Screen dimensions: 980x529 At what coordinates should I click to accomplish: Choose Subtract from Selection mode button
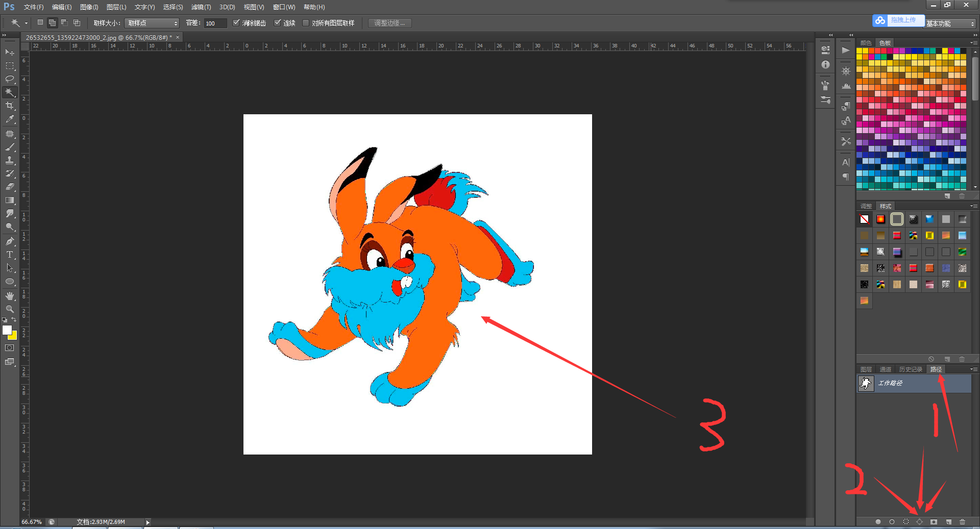point(64,23)
